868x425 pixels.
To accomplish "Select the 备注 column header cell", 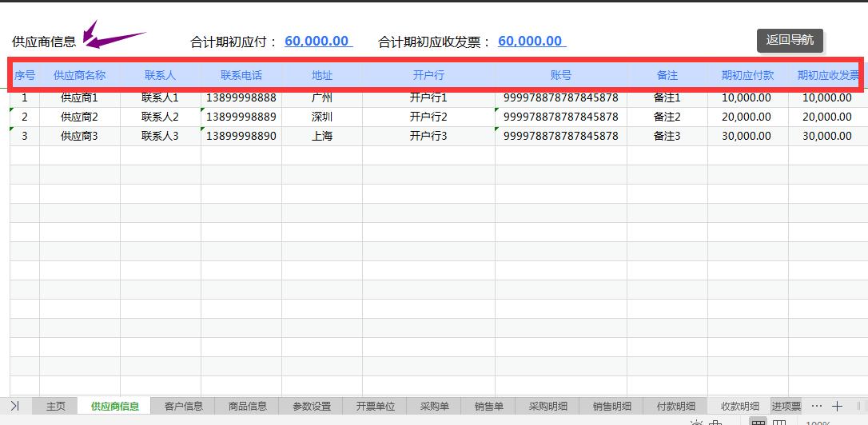I will 667,75.
